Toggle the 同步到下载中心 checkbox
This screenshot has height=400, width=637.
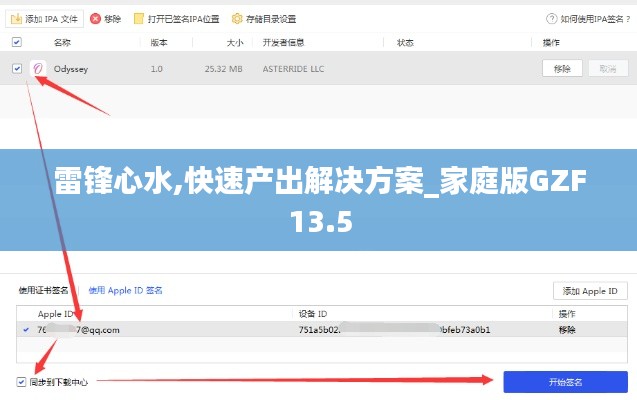click(21, 382)
